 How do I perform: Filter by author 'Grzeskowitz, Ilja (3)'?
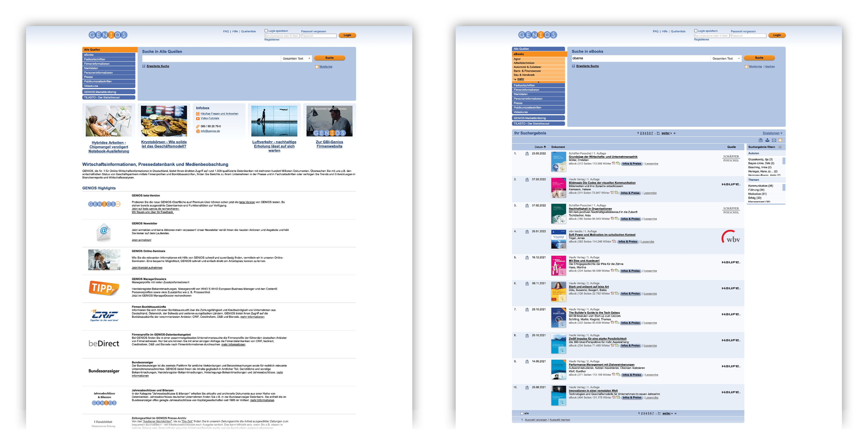pos(760,160)
